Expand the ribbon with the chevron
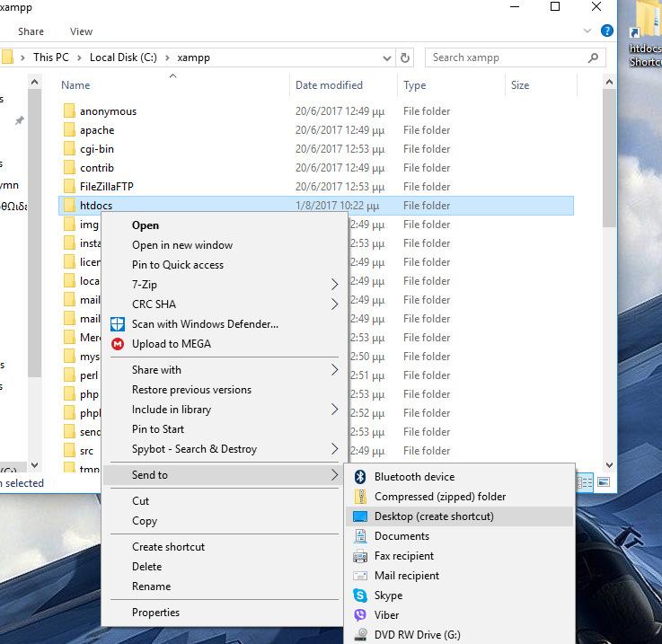This screenshot has height=644, width=662. pos(587,31)
